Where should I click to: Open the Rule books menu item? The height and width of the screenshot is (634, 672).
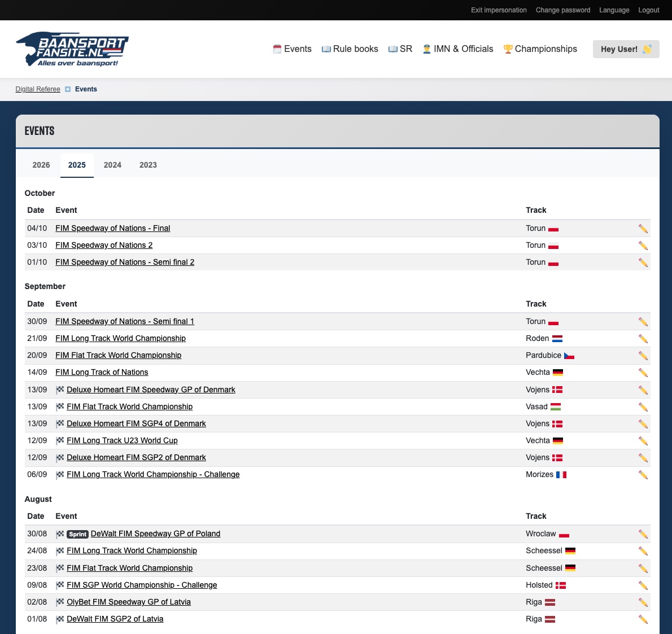[x=350, y=49]
